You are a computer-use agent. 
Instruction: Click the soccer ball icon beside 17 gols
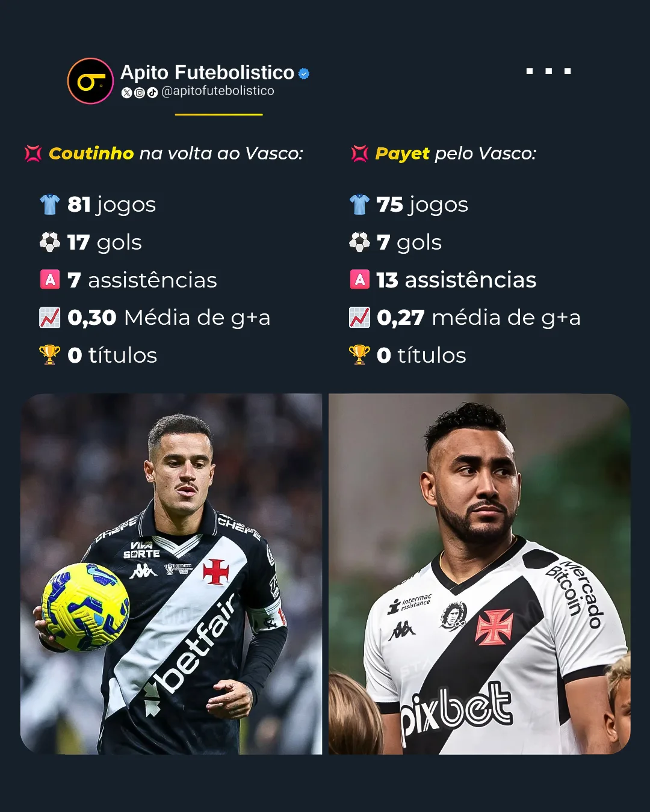[50, 242]
